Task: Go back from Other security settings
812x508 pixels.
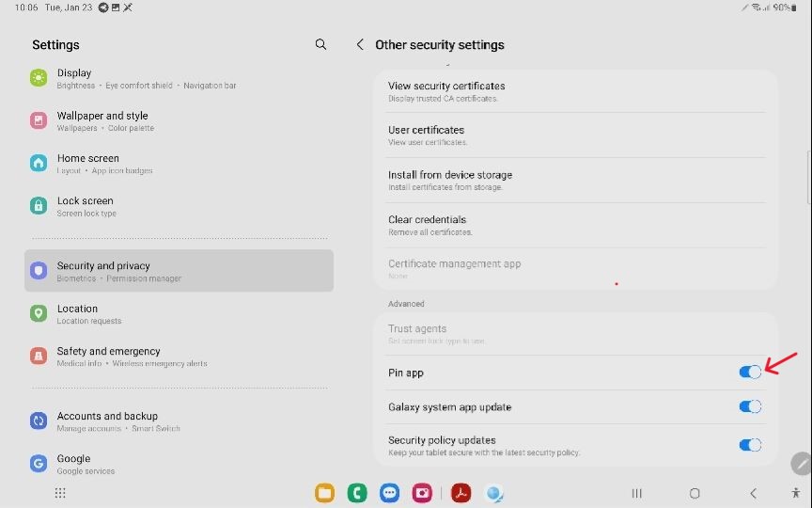Action: (x=360, y=44)
